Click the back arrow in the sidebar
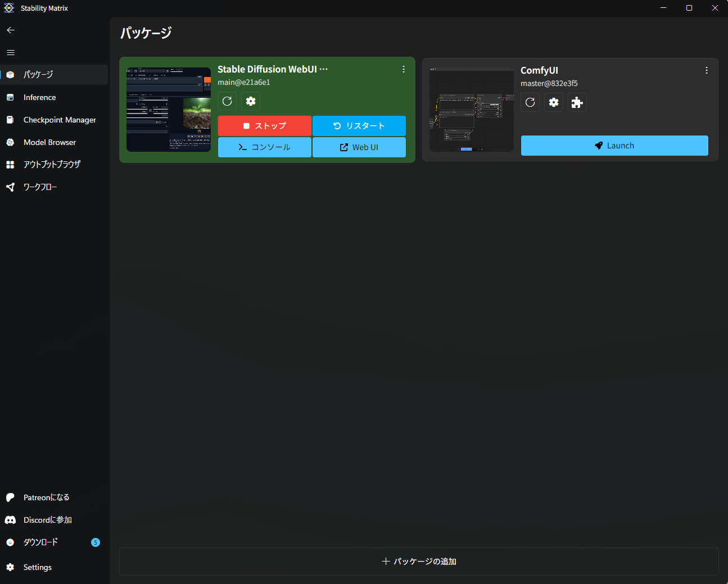This screenshot has height=584, width=728. click(x=11, y=30)
